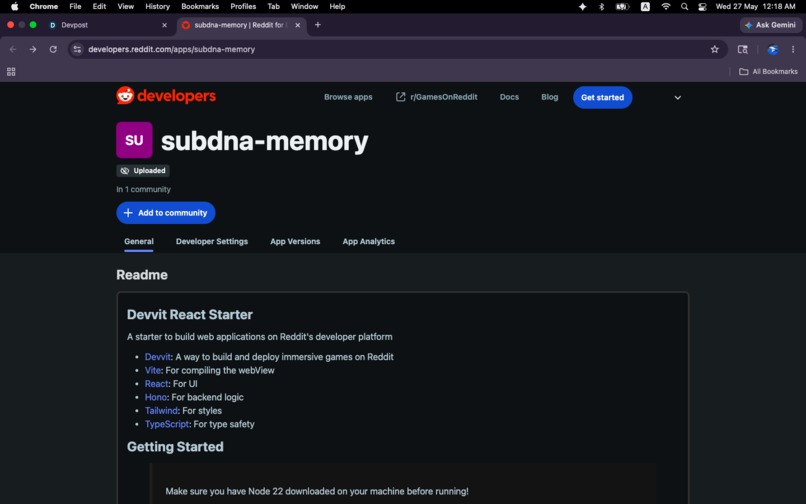The height and width of the screenshot is (504, 806).
Task: Open Chrome three-dot menu
Action: tap(793, 49)
